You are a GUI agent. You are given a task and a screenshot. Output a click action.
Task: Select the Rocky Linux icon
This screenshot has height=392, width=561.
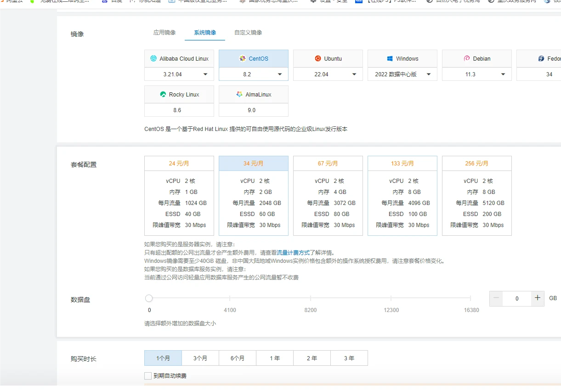[163, 94]
